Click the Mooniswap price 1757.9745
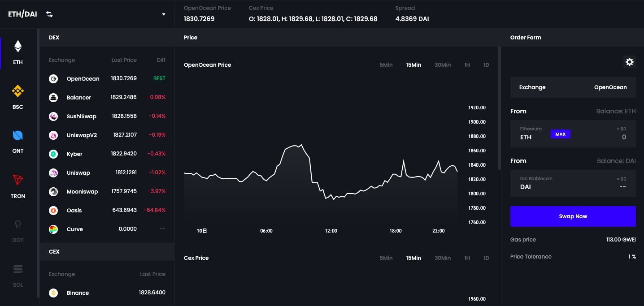The image size is (644, 306). pyautogui.click(x=124, y=192)
